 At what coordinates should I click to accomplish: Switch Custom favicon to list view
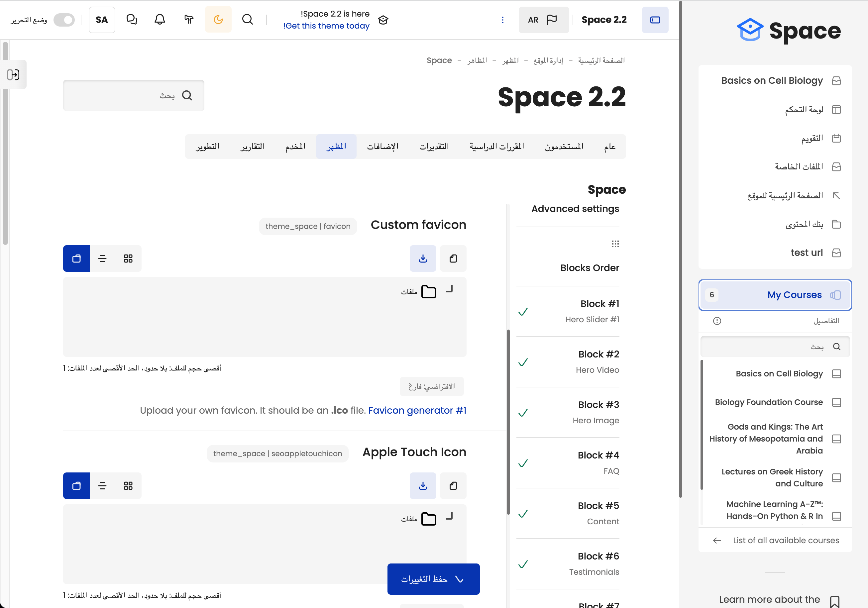102,258
